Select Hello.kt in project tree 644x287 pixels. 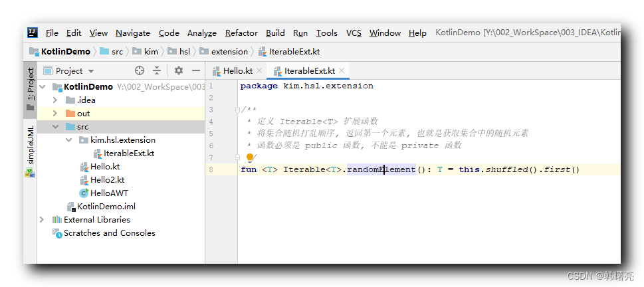pyautogui.click(x=121, y=167)
